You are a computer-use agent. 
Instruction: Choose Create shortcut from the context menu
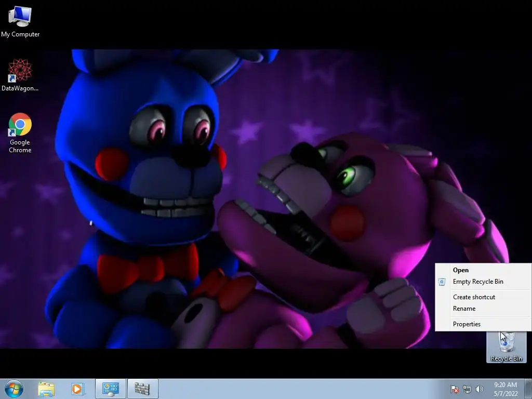pyautogui.click(x=483, y=297)
